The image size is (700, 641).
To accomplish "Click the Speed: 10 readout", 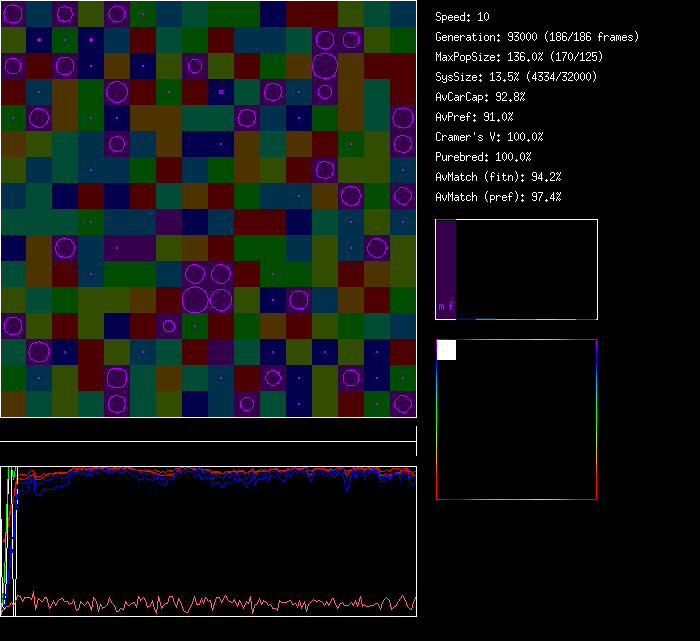I will point(462,17).
